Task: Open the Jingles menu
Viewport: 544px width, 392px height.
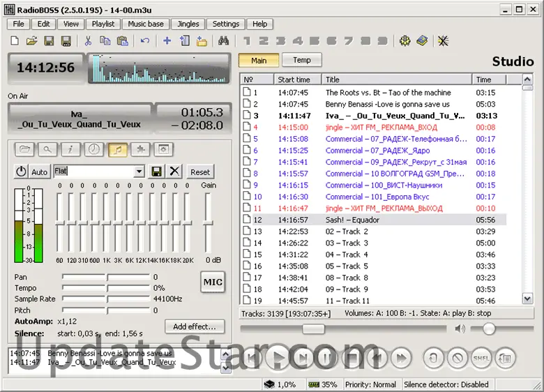Action: pyautogui.click(x=188, y=24)
